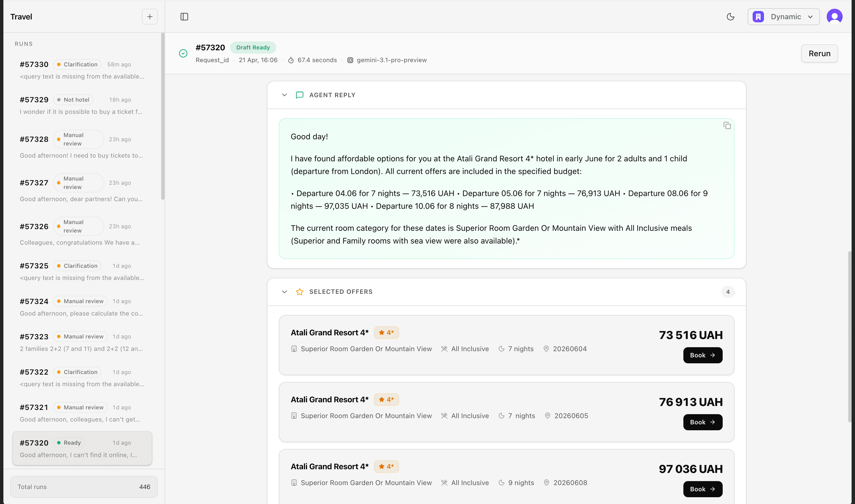Viewport: 855px width, 504px height.
Task: Click the Manual review badge on run #57324
Action: (80, 301)
